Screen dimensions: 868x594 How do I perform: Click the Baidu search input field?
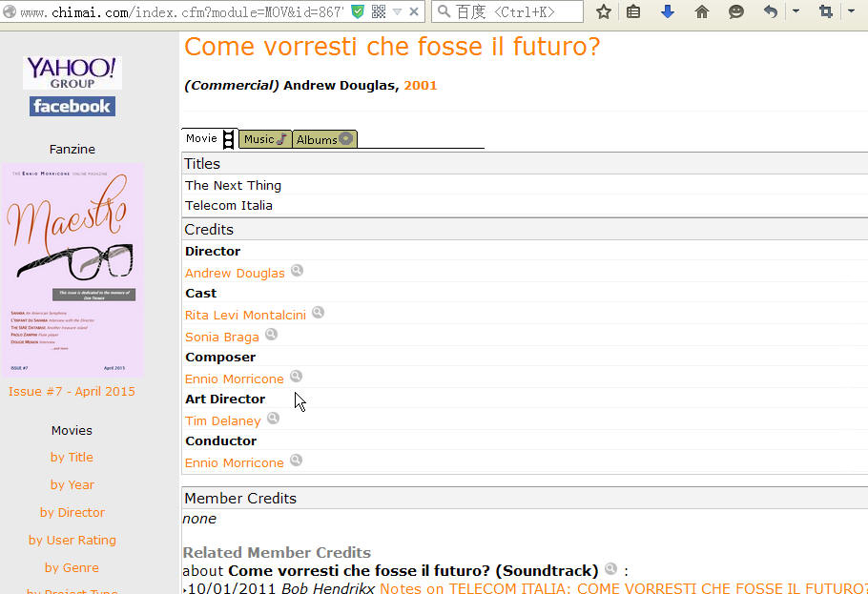507,11
